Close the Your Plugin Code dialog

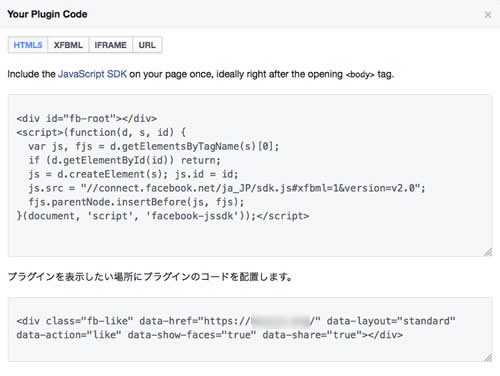coord(488,15)
